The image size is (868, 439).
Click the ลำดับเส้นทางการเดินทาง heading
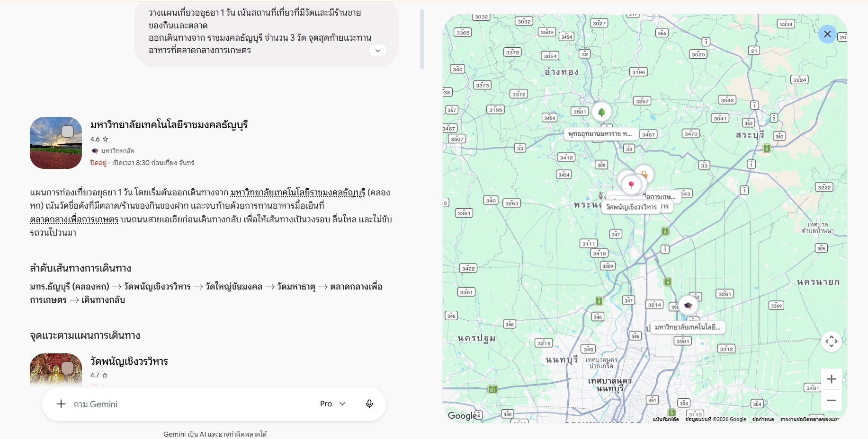coord(81,268)
